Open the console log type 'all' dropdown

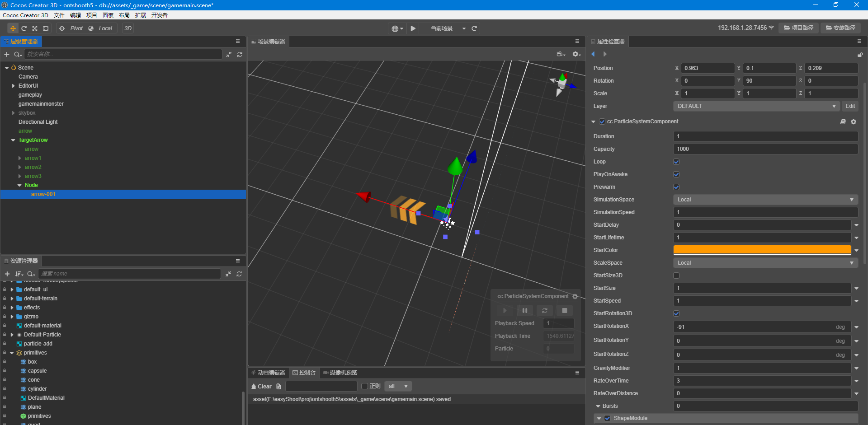(398, 386)
